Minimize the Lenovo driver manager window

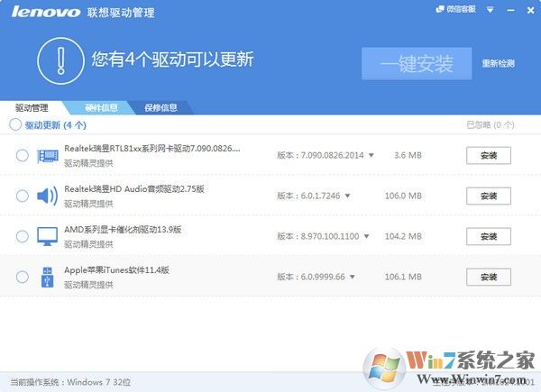click(510, 10)
